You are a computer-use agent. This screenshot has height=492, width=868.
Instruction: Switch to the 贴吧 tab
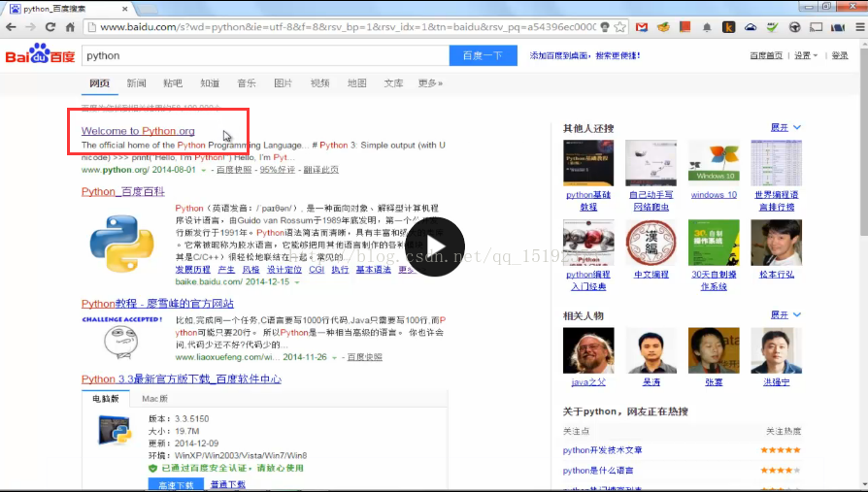pos(173,83)
